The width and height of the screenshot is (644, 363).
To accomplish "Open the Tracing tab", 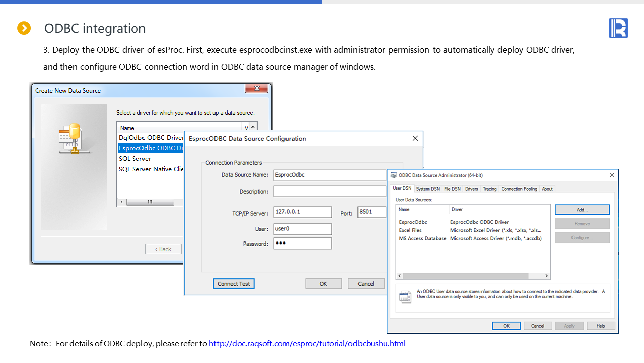I will tap(489, 189).
